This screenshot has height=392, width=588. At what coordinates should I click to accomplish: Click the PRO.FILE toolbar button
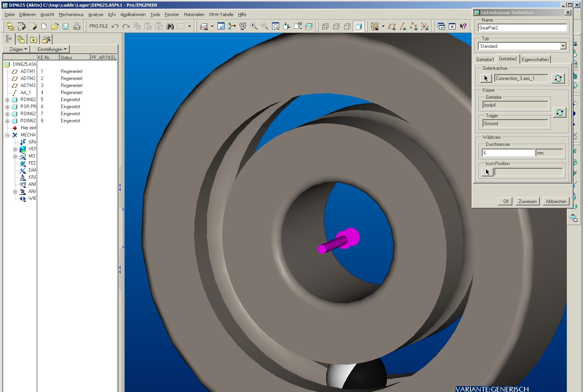pyautogui.click(x=98, y=26)
